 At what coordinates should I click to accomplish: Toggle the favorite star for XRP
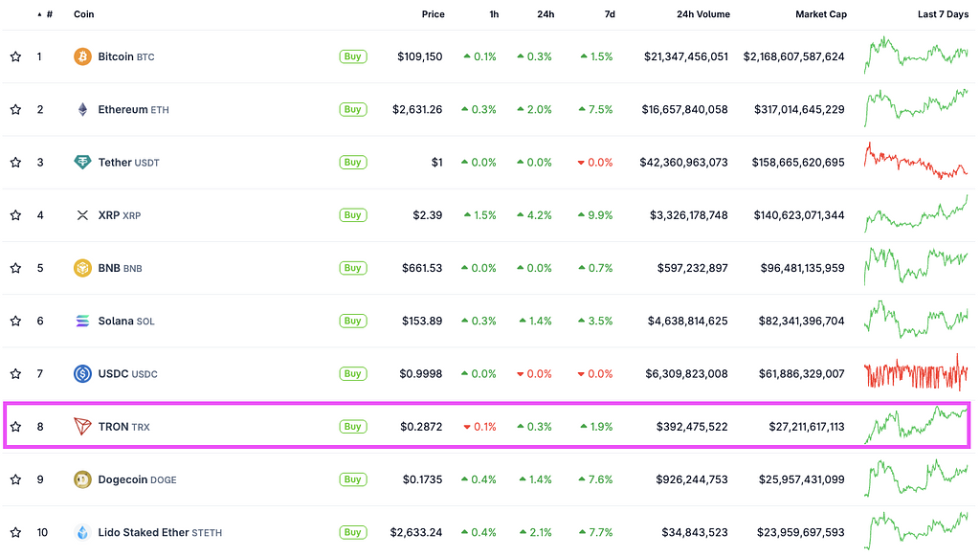tap(15, 215)
